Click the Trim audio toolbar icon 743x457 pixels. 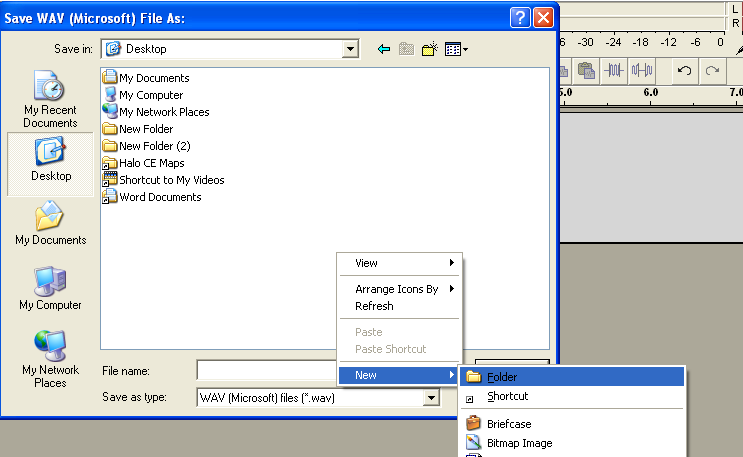coord(613,70)
